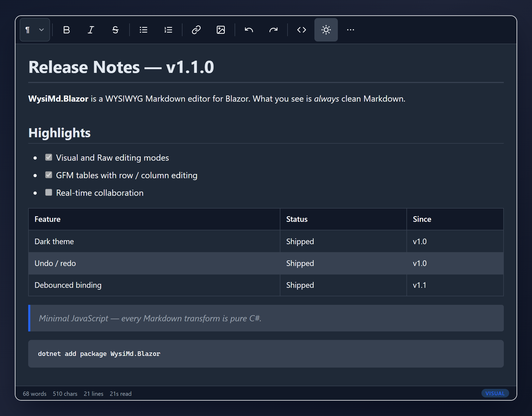The width and height of the screenshot is (532, 416).
Task: Click the 21s read status entry
Action: click(x=120, y=394)
